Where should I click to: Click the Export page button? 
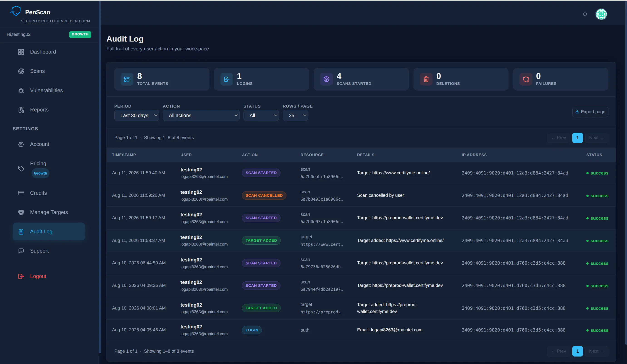tap(590, 112)
